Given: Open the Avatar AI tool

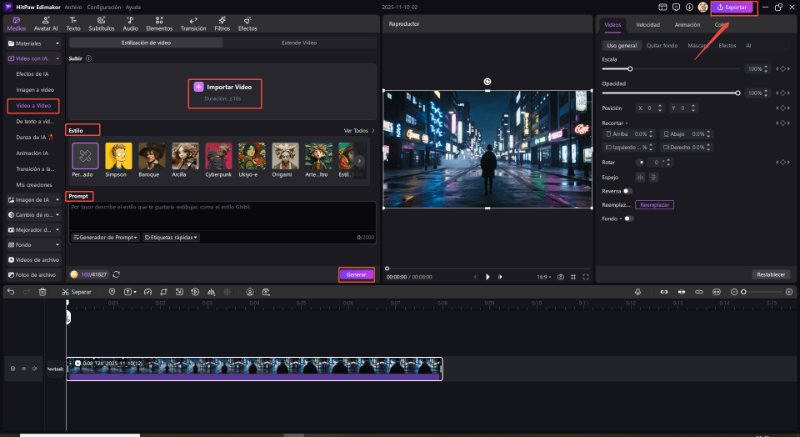Looking at the screenshot, I should tap(45, 24).
